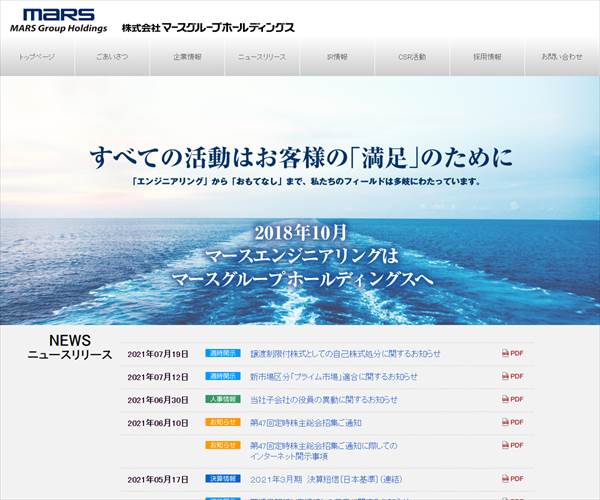The width and height of the screenshot is (600, 500).
Task: Click 決算情報 tag on 05月17日 row
Action: click(x=223, y=479)
